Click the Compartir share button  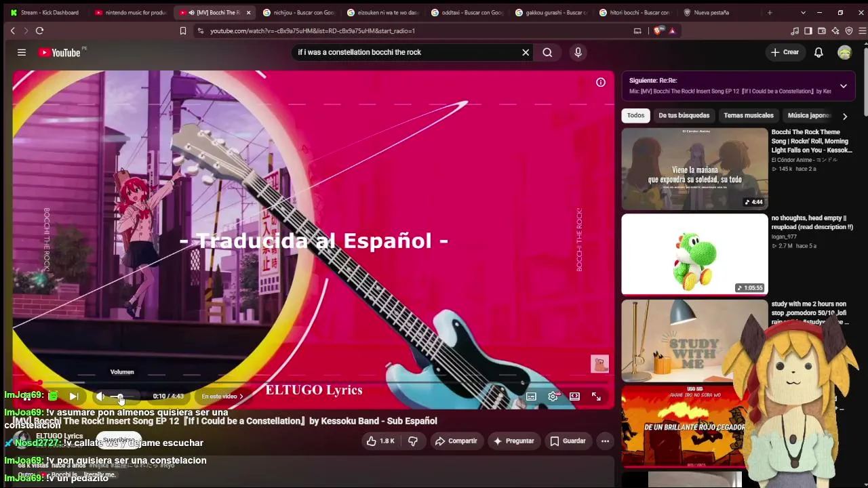pos(456,441)
